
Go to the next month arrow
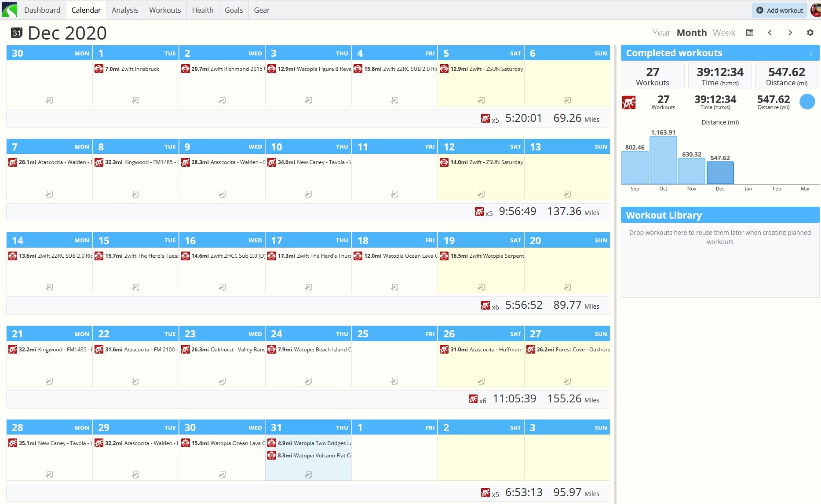coord(790,33)
